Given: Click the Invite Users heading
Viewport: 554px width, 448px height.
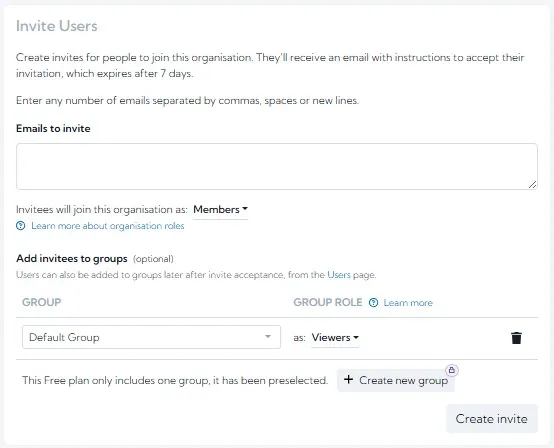Looking at the screenshot, I should (57, 26).
